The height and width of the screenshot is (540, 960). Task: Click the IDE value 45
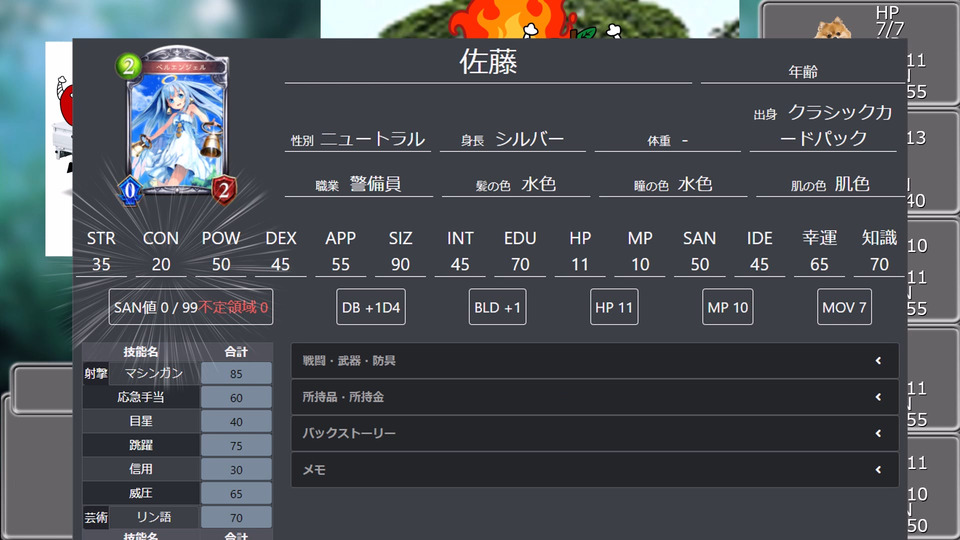(759, 264)
